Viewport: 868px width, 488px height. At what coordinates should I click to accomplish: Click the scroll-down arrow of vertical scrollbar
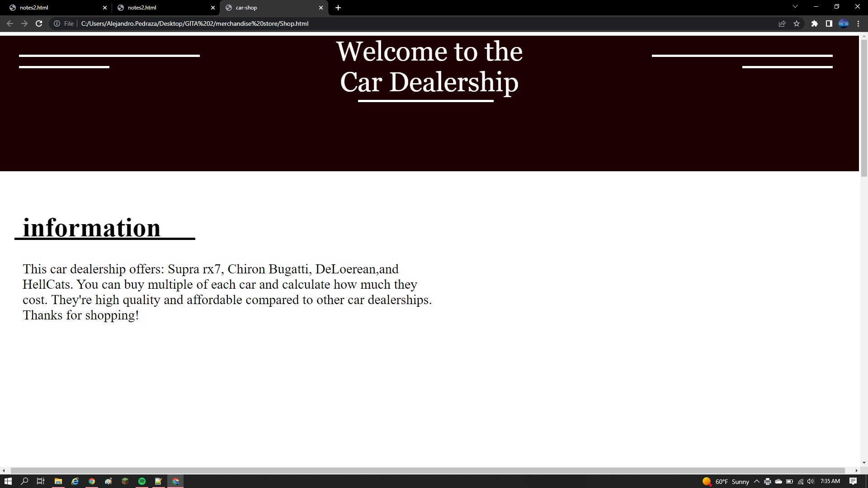pyautogui.click(x=864, y=463)
